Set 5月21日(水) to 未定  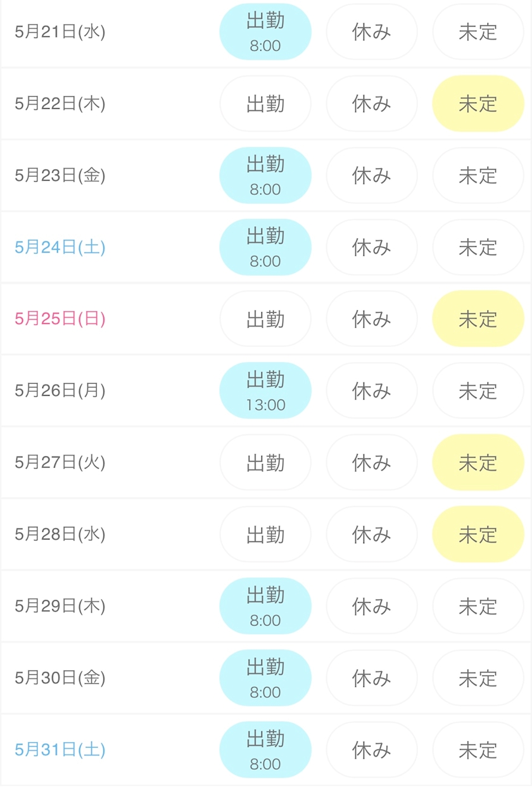[x=478, y=32]
